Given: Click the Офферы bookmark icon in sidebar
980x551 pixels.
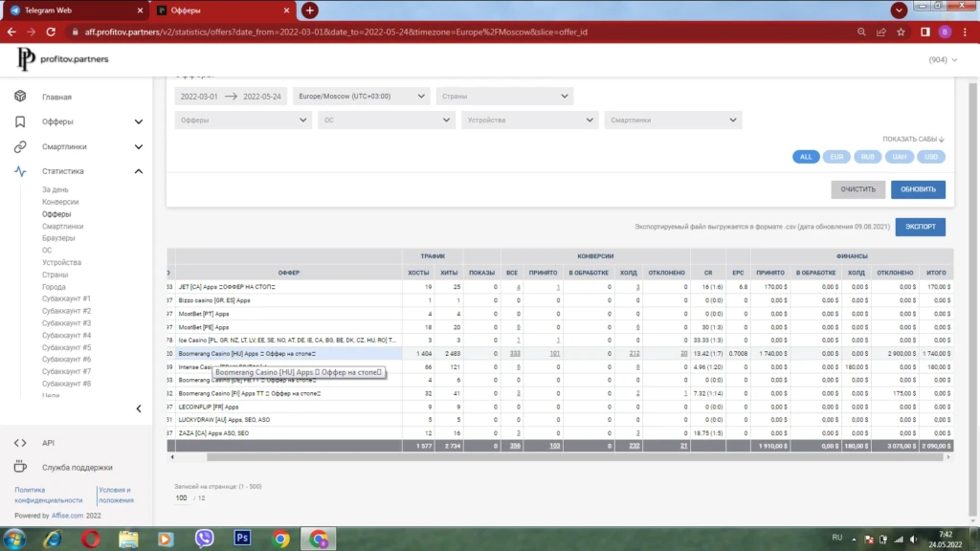Looking at the screenshot, I should pyautogui.click(x=20, y=121).
